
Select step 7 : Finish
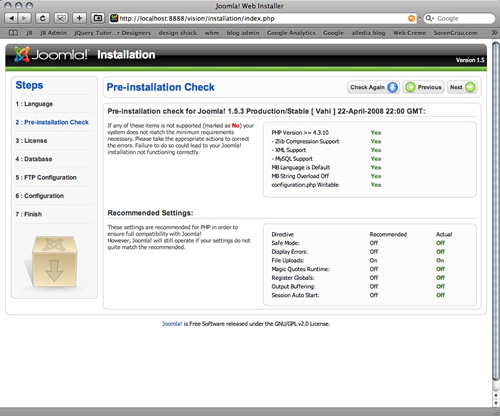point(29,214)
